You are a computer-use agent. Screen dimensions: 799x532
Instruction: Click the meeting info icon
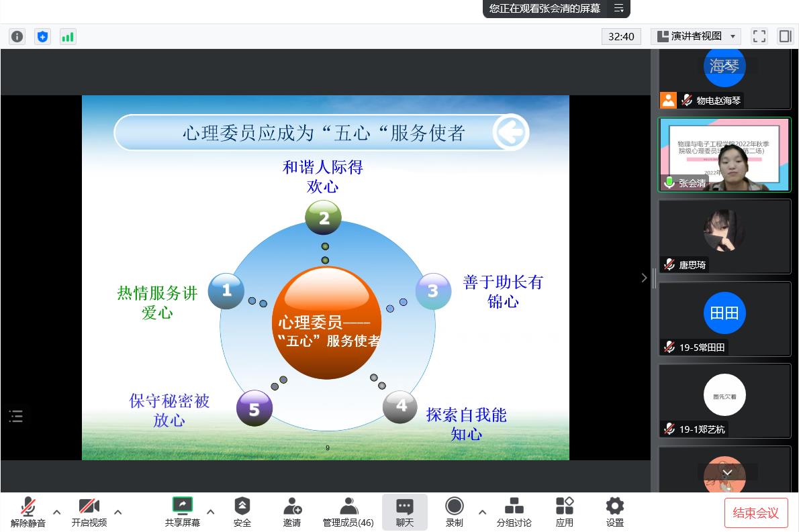17,36
